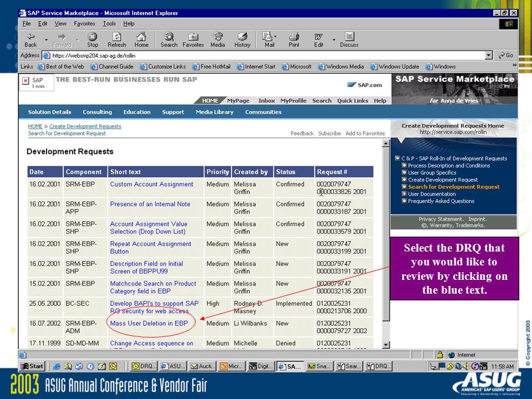Open the Help menu
The width and height of the screenshot is (532, 399).
pyautogui.click(x=129, y=23)
